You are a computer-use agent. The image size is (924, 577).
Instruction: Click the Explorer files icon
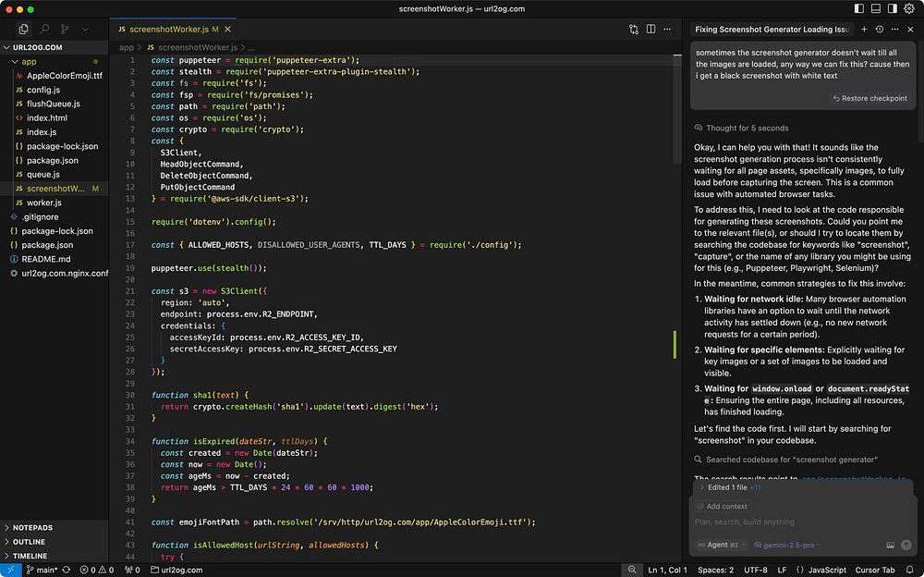24,30
